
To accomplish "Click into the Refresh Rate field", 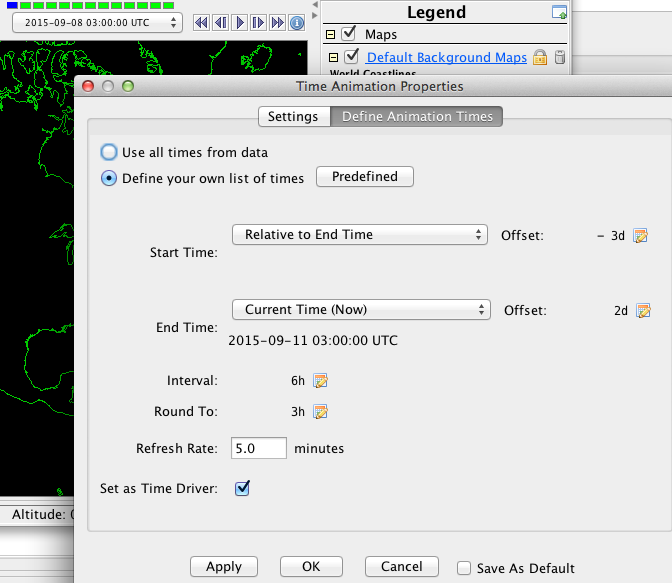I will 259,449.
